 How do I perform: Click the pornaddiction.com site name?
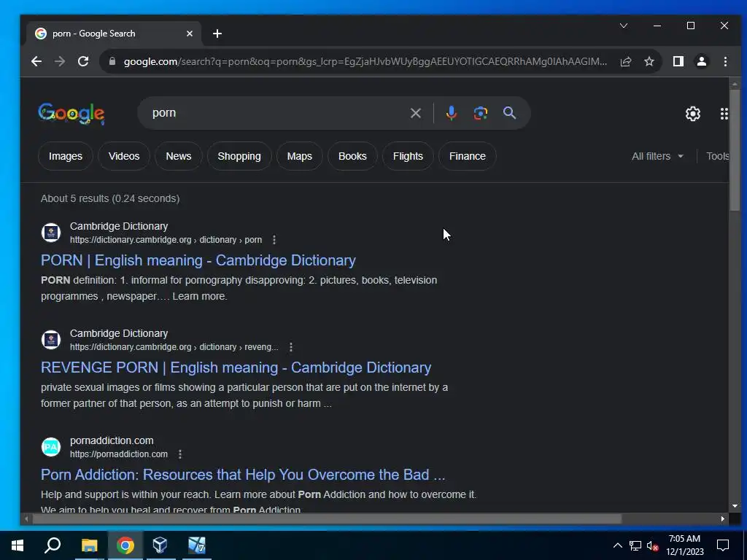tap(112, 440)
